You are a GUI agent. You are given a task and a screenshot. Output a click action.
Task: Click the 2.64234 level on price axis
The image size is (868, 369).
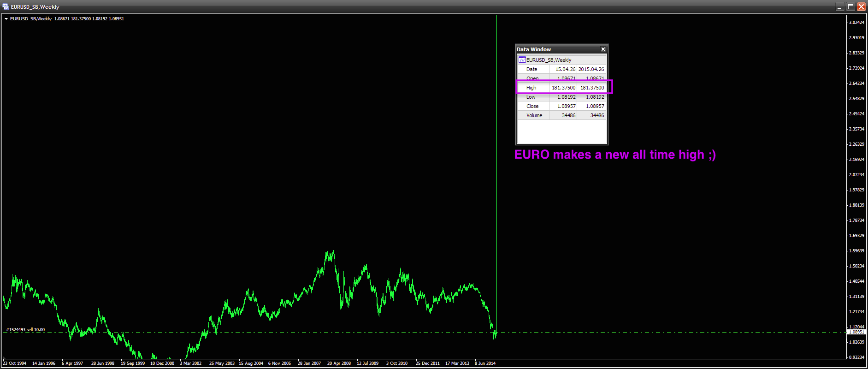click(x=856, y=83)
